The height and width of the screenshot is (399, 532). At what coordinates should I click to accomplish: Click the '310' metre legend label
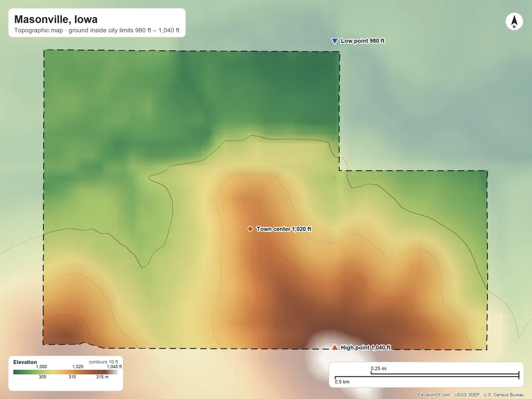72,377
